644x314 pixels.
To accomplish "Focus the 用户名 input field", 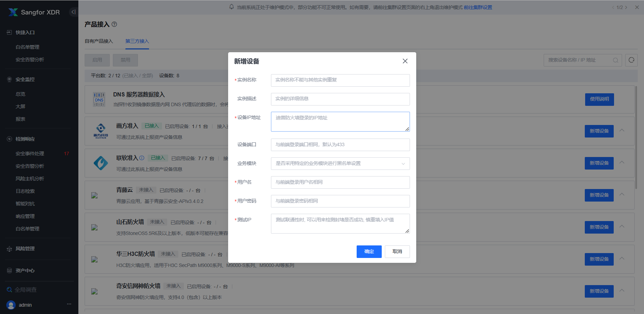I will pos(340,182).
